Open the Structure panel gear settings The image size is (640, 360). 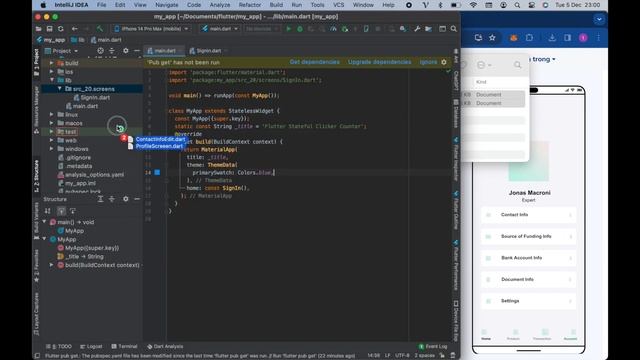(126, 199)
